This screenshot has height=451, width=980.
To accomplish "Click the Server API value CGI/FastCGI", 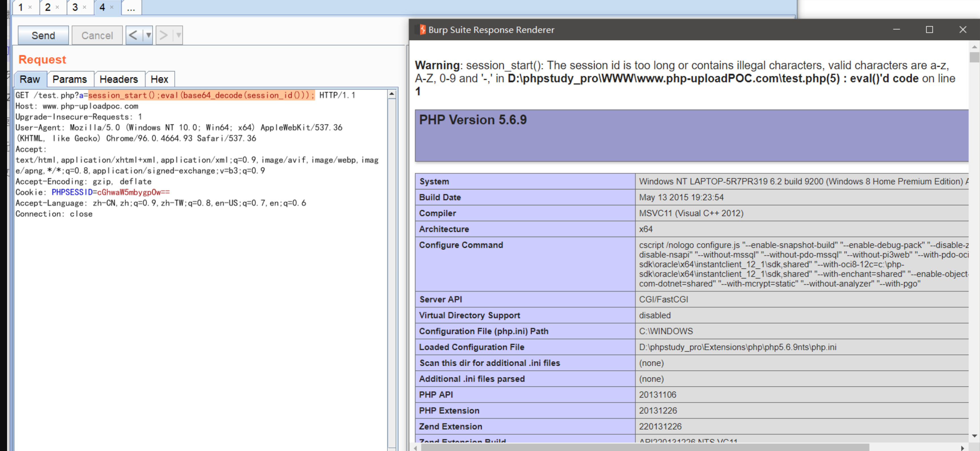I will click(663, 300).
